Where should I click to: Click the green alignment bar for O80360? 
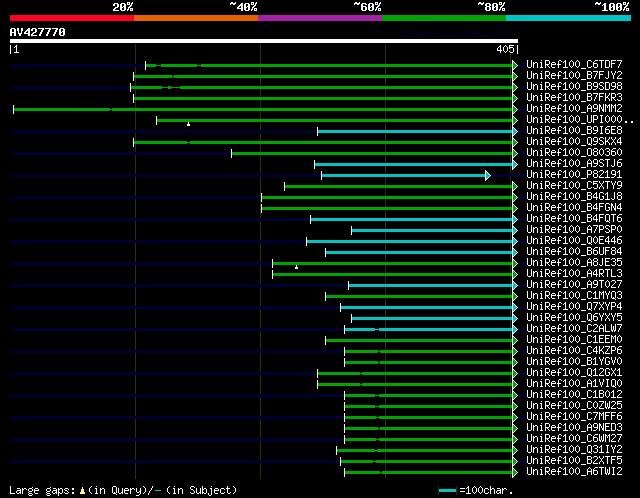[372, 153]
